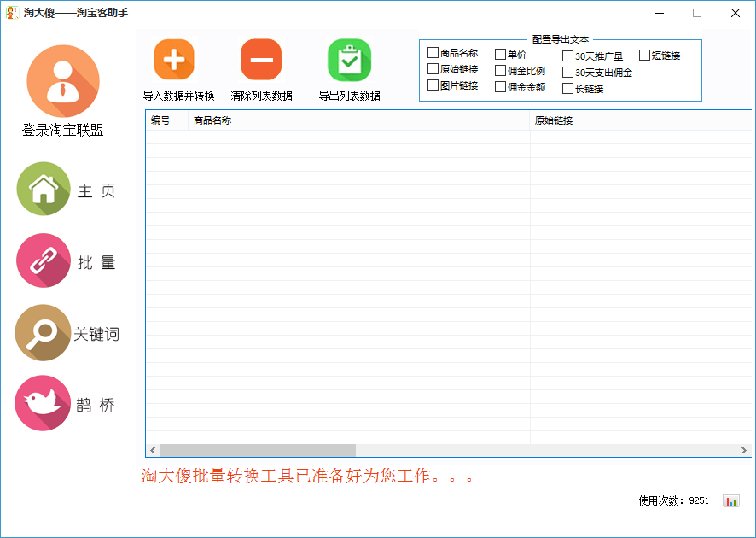Screen dimensions: 756x538
Task: Open 主页 using the home icon
Action: (x=42, y=189)
